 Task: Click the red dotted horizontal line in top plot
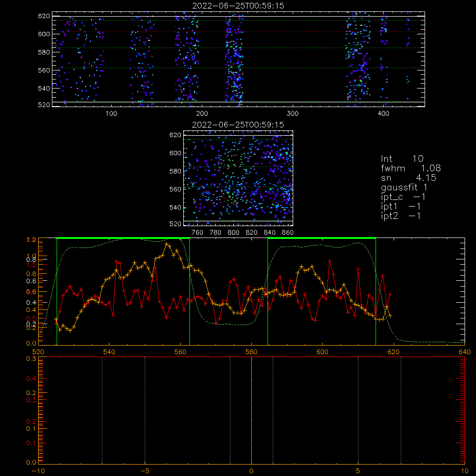coord(238,32)
